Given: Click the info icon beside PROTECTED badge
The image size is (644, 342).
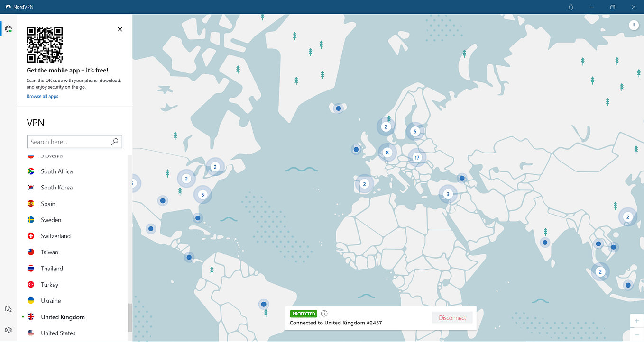Looking at the screenshot, I should click(x=324, y=313).
